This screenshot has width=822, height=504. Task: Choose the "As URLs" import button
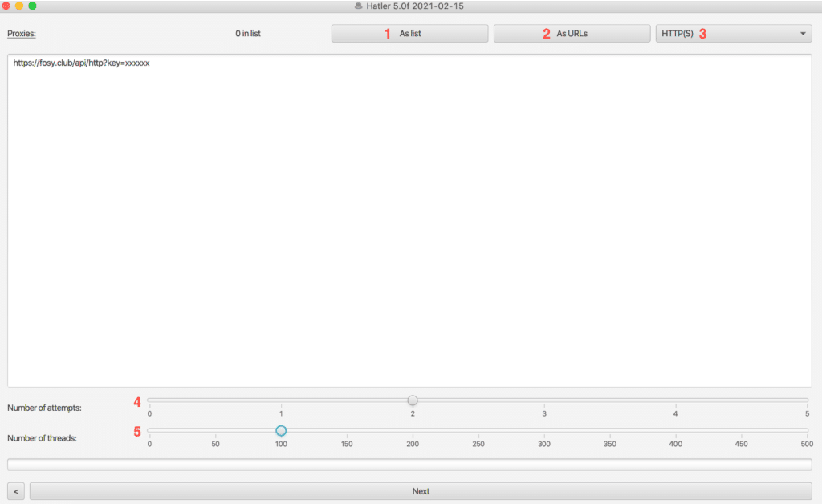(x=572, y=34)
